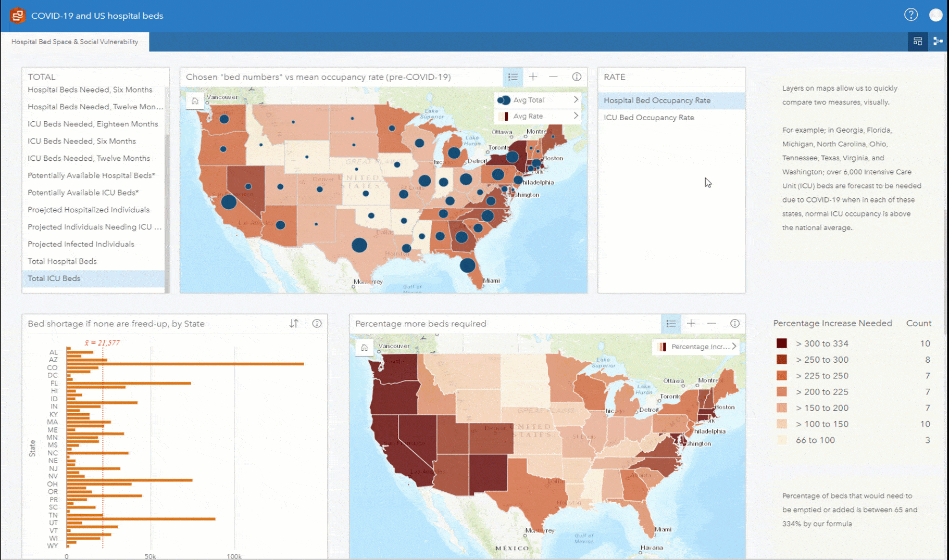
Task: Click the Count column header
Action: click(919, 323)
